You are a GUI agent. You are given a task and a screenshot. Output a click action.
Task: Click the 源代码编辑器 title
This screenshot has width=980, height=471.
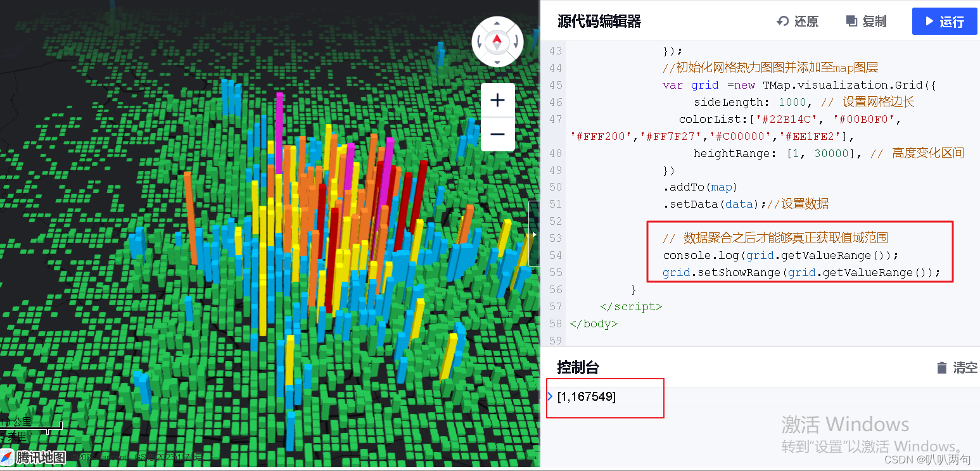599,22
